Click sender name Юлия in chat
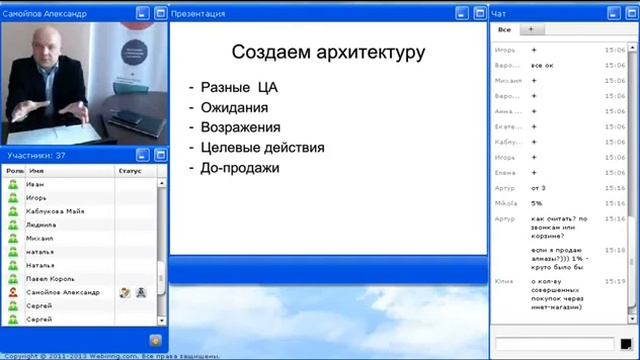Screen dimensions: 640x360 (x=504, y=281)
